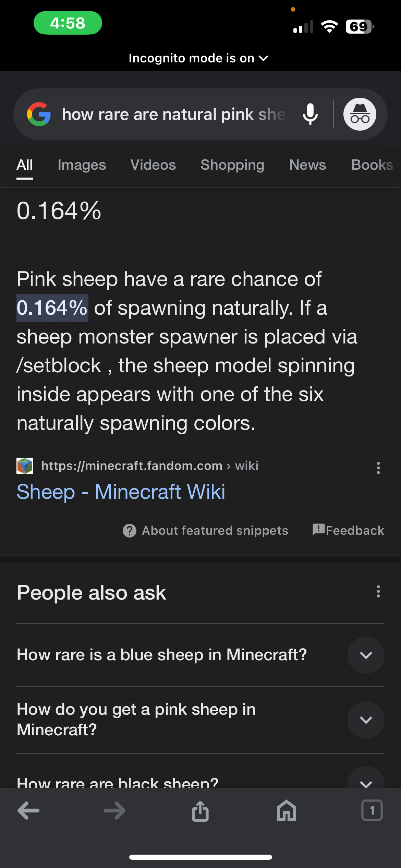401x868 pixels.
Task: Open the tab switcher showing 1 tab
Action: [372, 811]
